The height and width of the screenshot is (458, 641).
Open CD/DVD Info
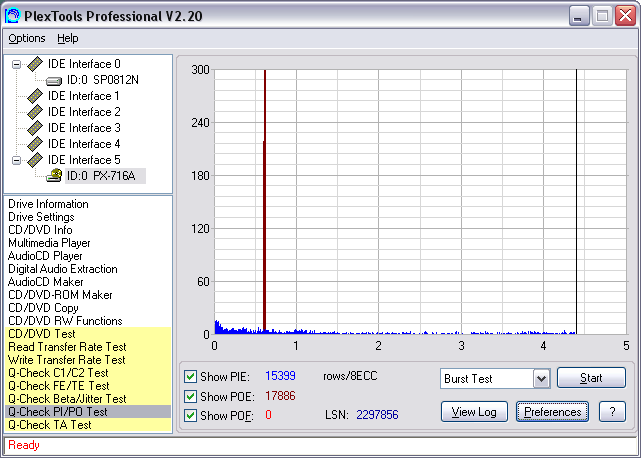tap(40, 230)
